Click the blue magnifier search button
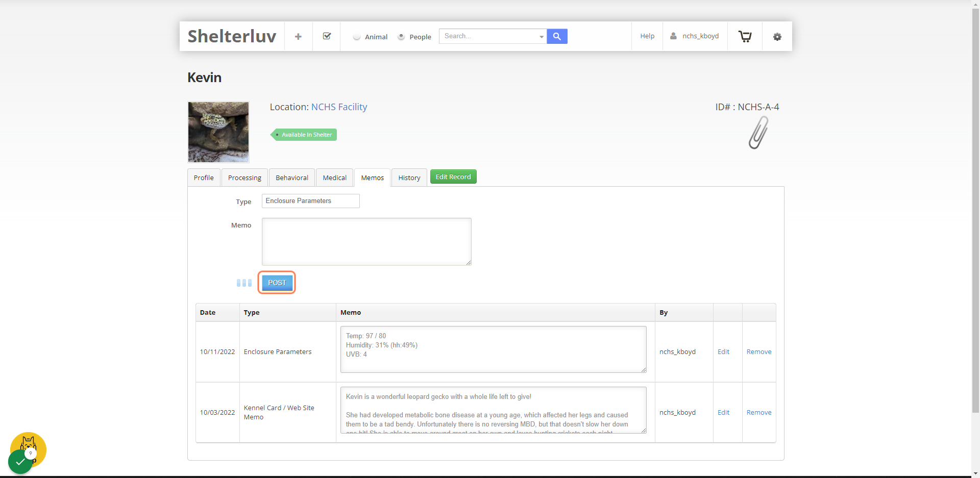Viewport: 980px width, 478px height. [x=557, y=36]
